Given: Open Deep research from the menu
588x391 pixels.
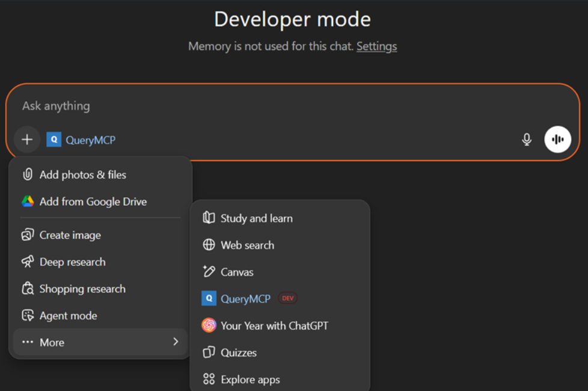Looking at the screenshot, I should tap(73, 262).
